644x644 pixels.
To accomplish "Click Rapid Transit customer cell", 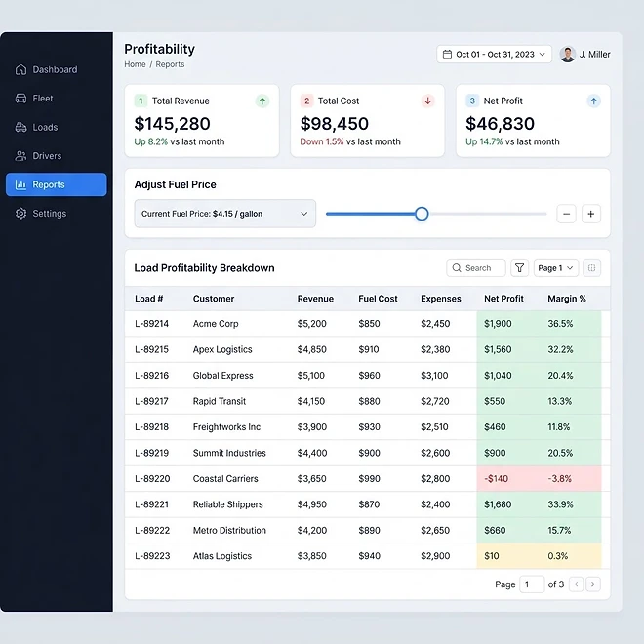I will [x=219, y=401].
